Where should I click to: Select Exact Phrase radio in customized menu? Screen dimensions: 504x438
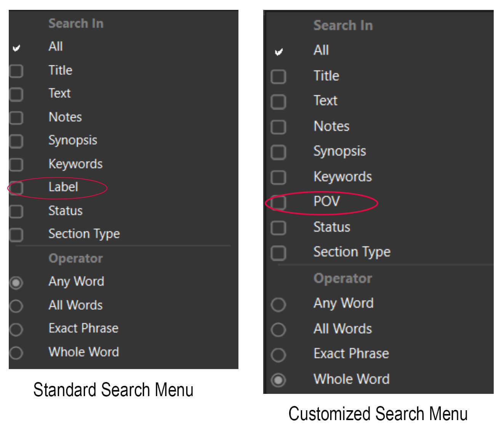(x=278, y=355)
